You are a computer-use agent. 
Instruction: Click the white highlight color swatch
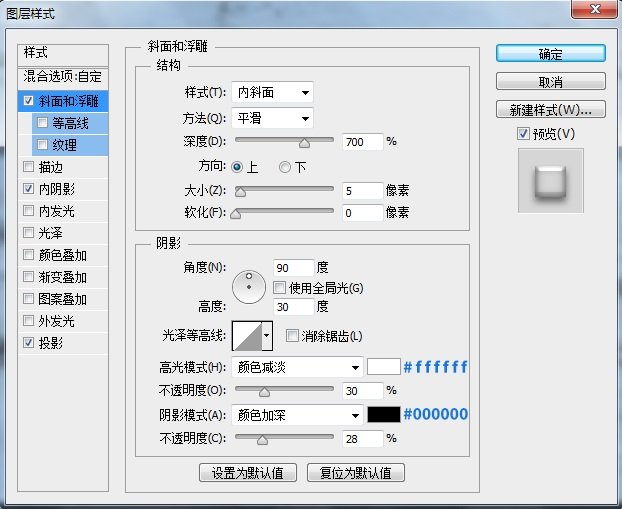[384, 367]
